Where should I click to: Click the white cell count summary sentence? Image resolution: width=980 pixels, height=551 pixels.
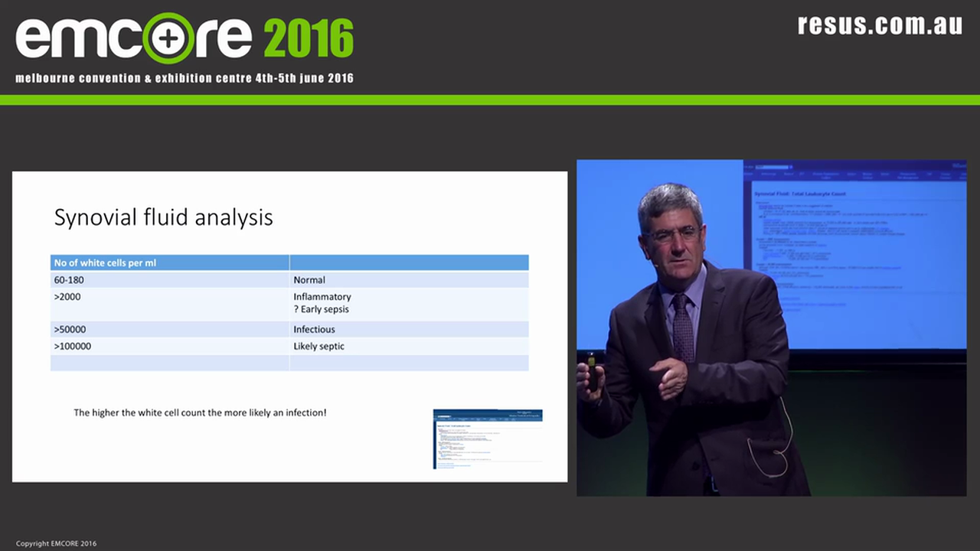tap(200, 412)
